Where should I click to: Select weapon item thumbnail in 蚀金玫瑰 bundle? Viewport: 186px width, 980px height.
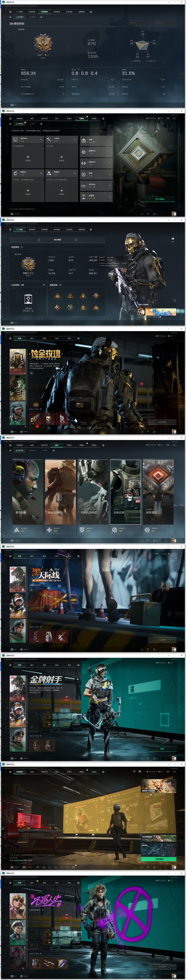click(35, 419)
